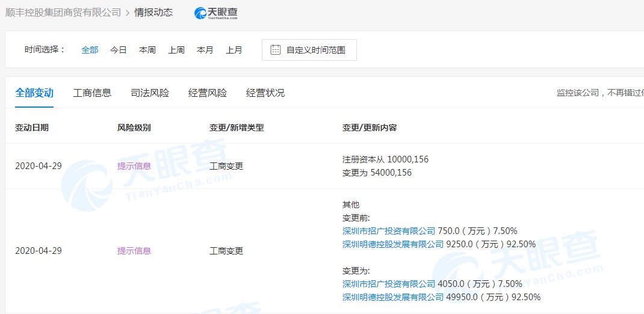The image size is (644, 314).
Task: Click 工商变更 in the shareholder change row
Action: point(226,251)
